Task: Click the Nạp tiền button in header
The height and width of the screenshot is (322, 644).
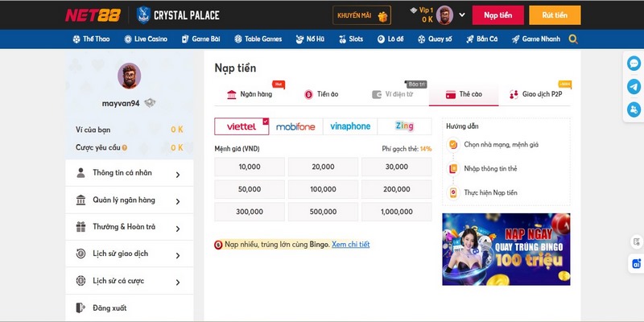Action: coord(497,15)
